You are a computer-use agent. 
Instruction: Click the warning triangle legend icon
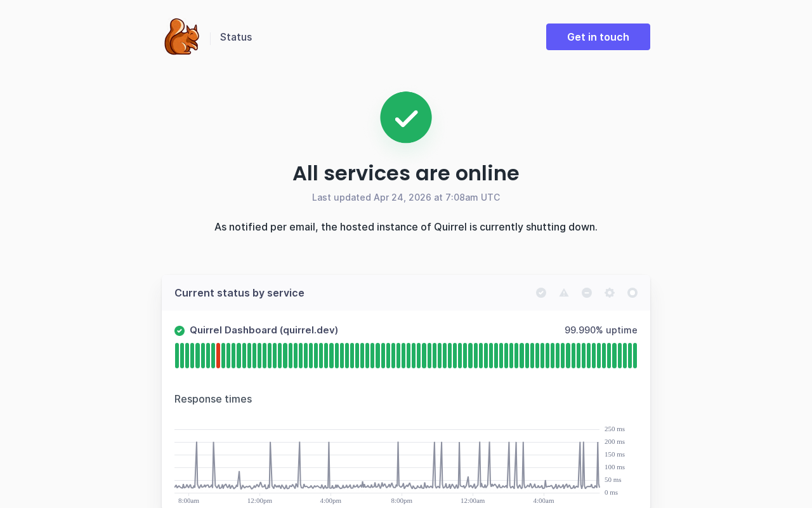click(564, 293)
